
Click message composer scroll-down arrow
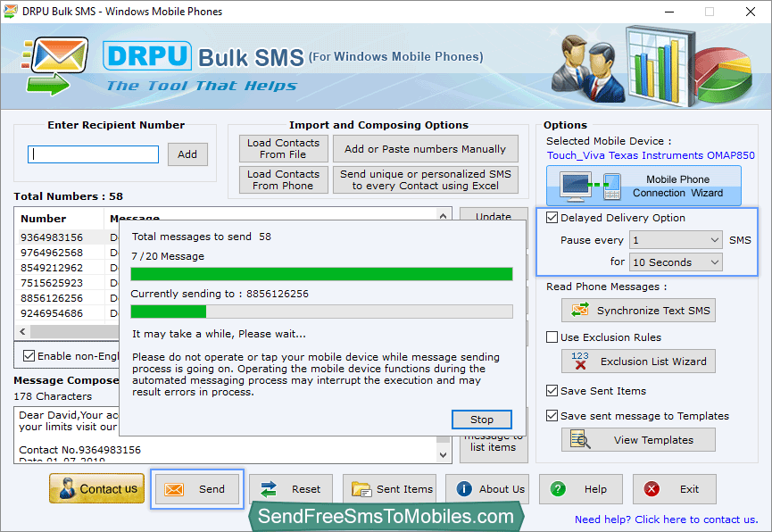pos(443,454)
